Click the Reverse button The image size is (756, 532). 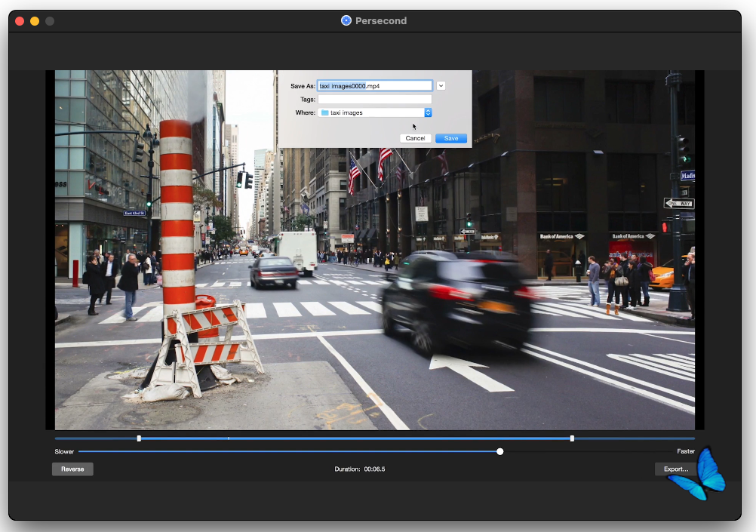tap(72, 469)
